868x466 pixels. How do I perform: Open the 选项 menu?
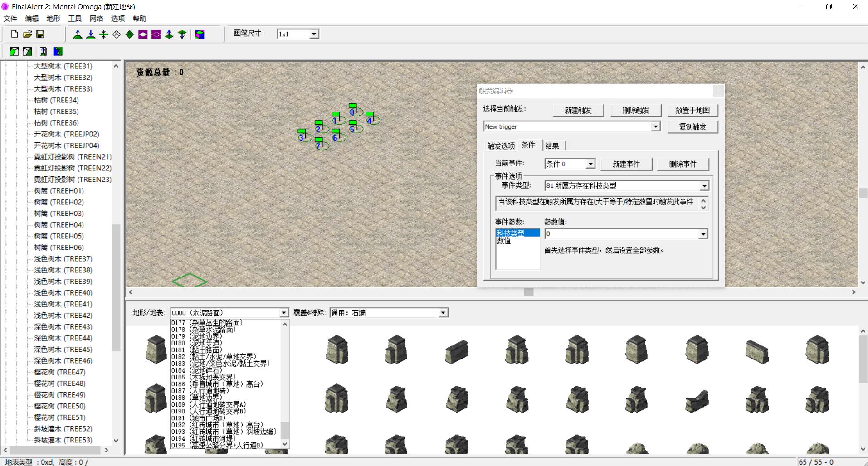coord(118,19)
